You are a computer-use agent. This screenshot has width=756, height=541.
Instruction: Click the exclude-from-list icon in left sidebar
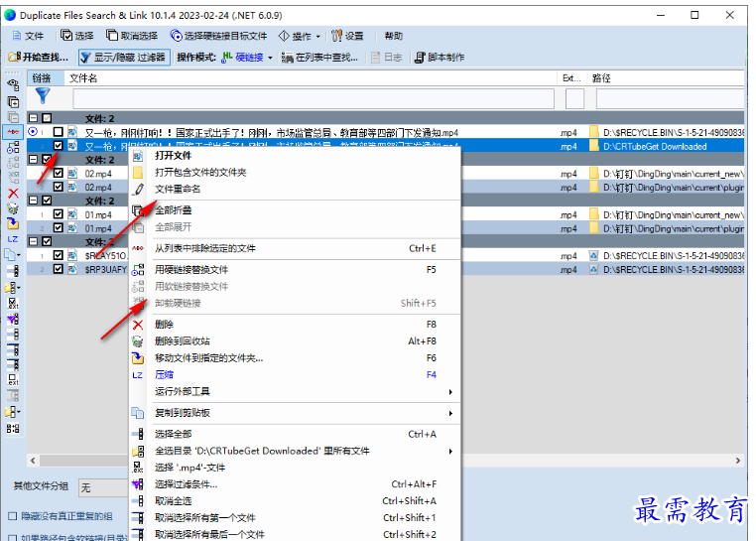coord(13,132)
